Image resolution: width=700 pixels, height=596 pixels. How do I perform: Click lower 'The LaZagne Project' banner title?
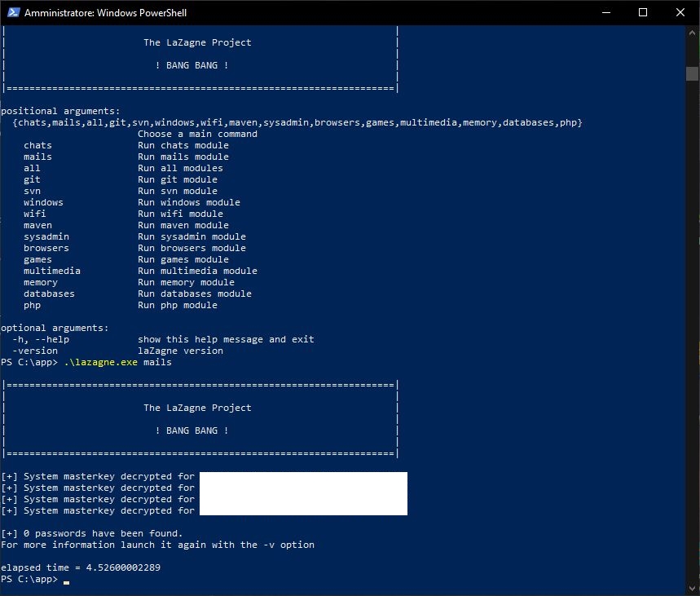(197, 408)
